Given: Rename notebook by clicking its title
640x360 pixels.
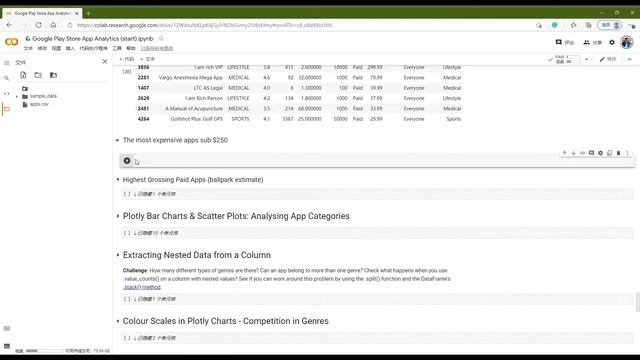Looking at the screenshot, I should tap(93, 38).
